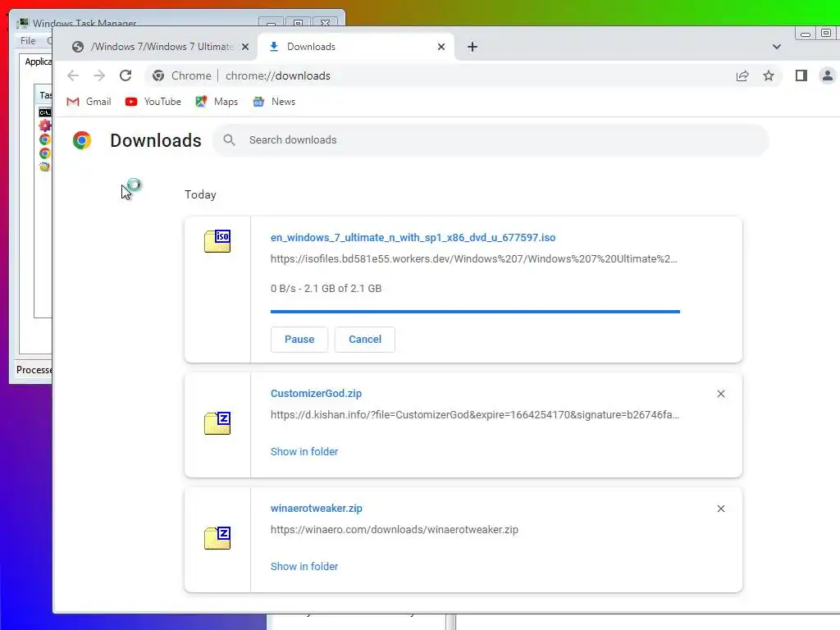Open Gmail bookmark
The image size is (840, 630).
tap(89, 101)
